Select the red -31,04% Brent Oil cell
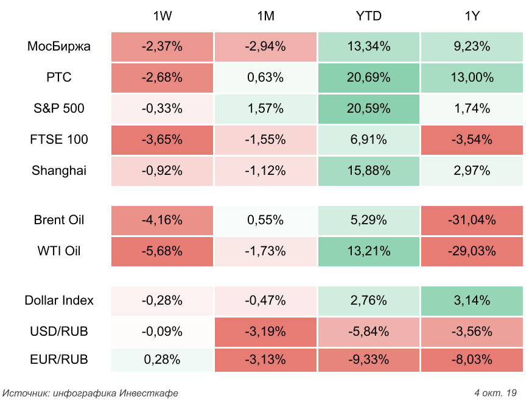 pyautogui.click(x=472, y=220)
